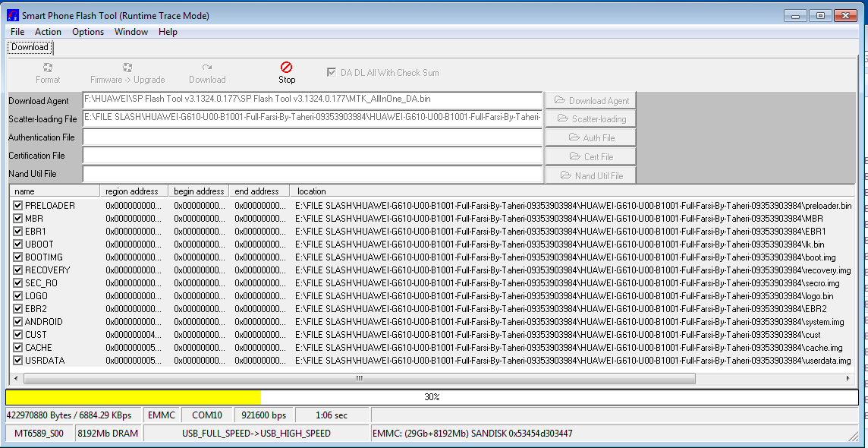Click the Download toolbar icon
868x448 pixels.
point(207,68)
